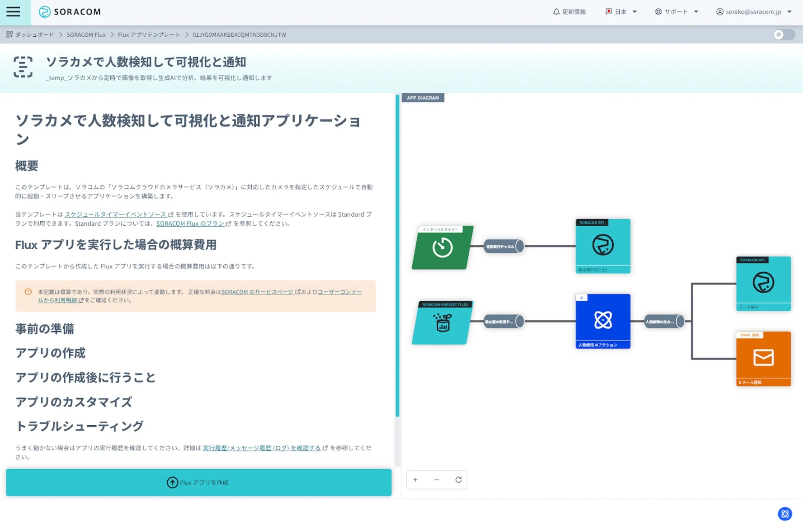Open the hamburger navigation menu
Screen dimensions: 803x532
click(x=14, y=12)
